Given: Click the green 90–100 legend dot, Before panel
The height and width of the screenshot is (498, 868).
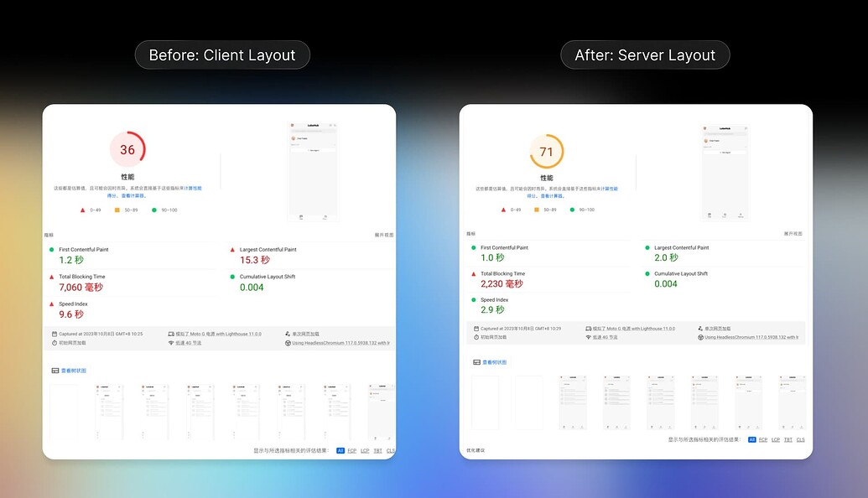Looking at the screenshot, I should 154,210.
